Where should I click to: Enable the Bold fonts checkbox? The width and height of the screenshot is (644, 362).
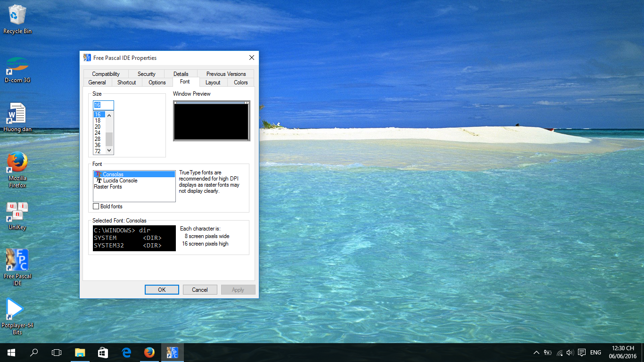pos(96,206)
